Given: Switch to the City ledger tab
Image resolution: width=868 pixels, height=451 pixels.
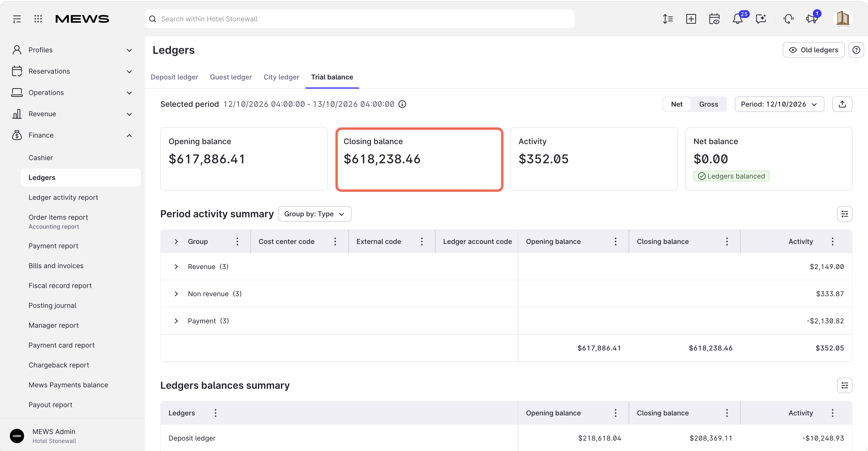Looking at the screenshot, I should 281,77.
